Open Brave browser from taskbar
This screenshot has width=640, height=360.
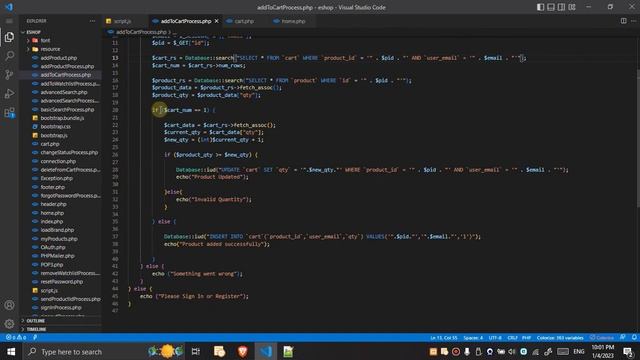click(x=242, y=351)
